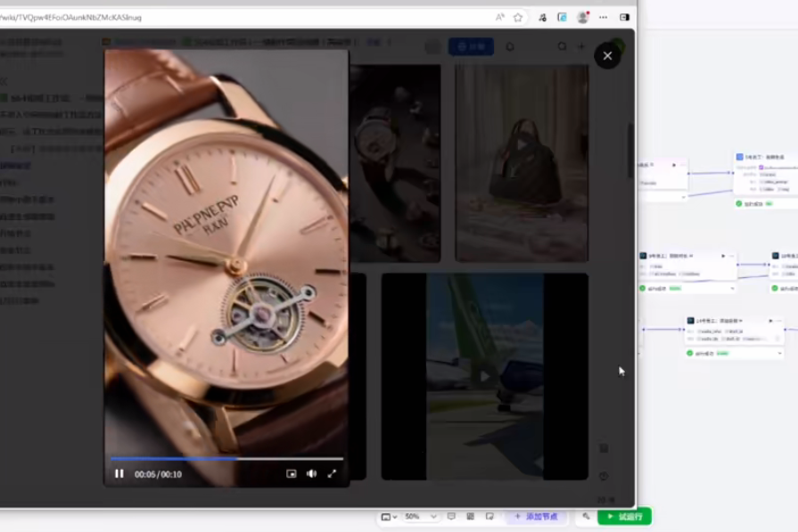Run the partially visible top-left workflow node
Viewport: 798px width, 532px height.
pos(674,165)
